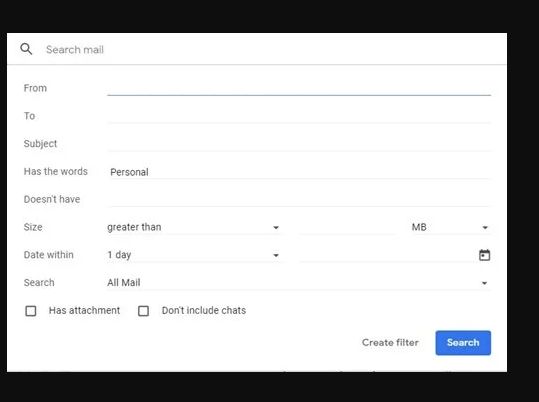Click the blue Search button
Screen dimensions: 539x402
point(463,343)
